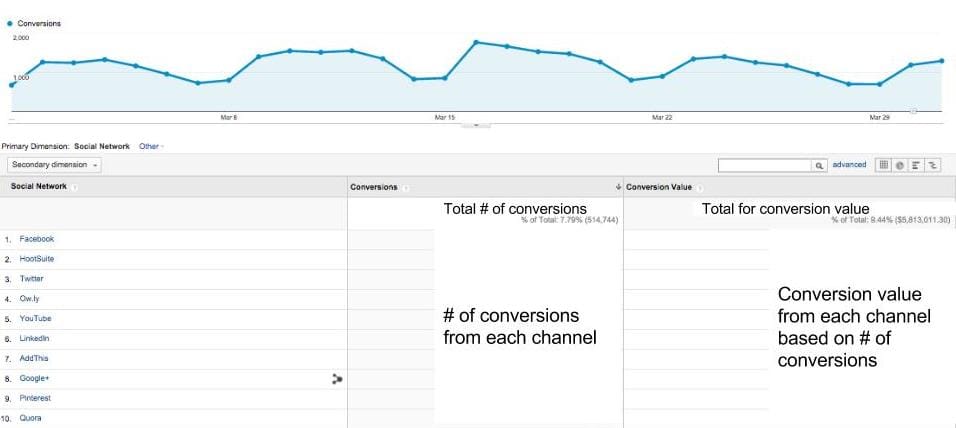Click the highest peak data point on chart
The height and width of the screenshot is (428, 956).
tap(476, 42)
